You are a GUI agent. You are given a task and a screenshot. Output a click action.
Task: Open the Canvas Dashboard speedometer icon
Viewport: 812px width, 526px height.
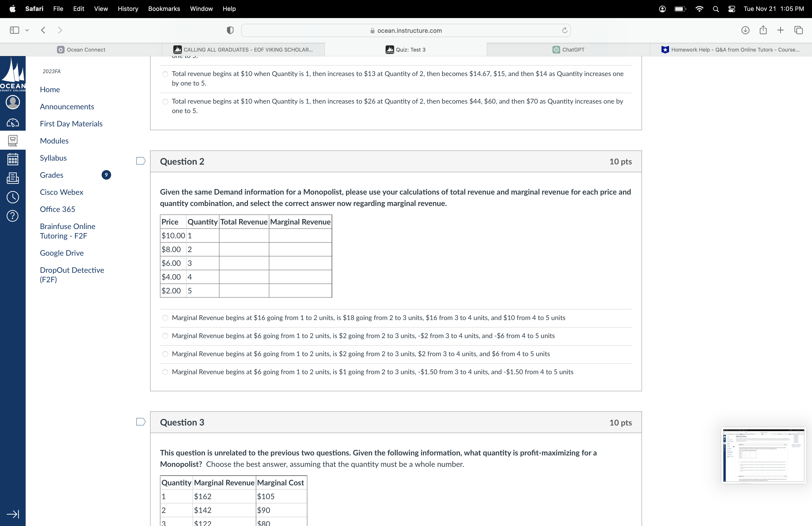pos(13,123)
